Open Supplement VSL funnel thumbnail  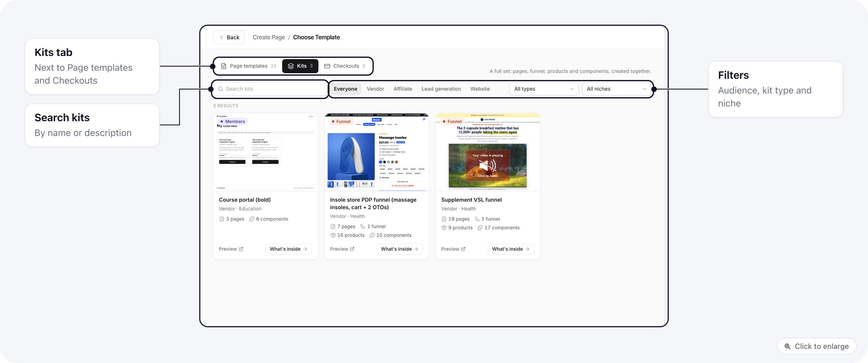(487, 153)
